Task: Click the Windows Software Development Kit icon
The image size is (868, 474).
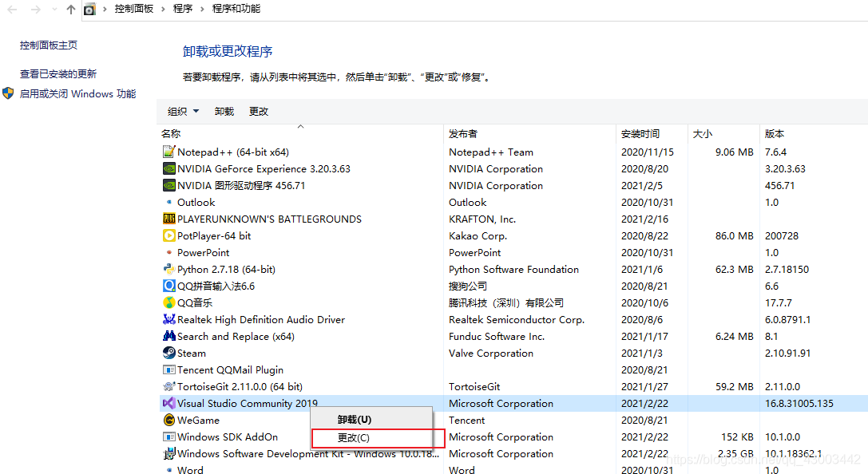Action: click(x=168, y=453)
